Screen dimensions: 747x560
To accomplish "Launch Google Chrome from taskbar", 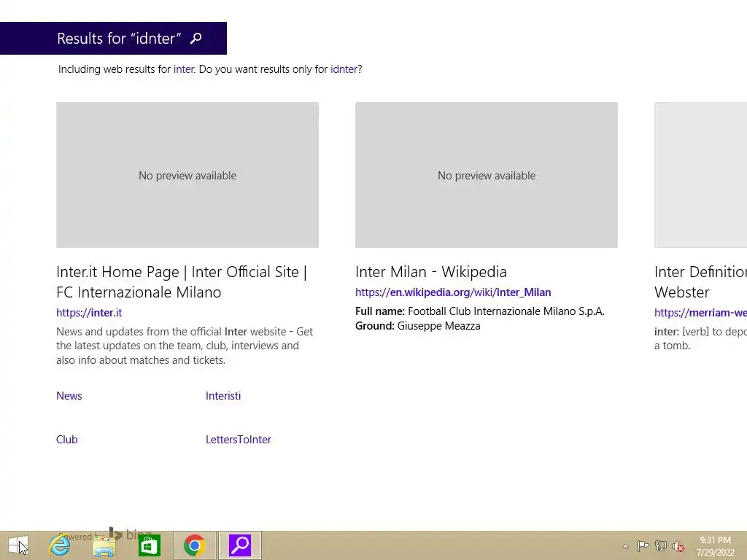I will click(x=194, y=545).
